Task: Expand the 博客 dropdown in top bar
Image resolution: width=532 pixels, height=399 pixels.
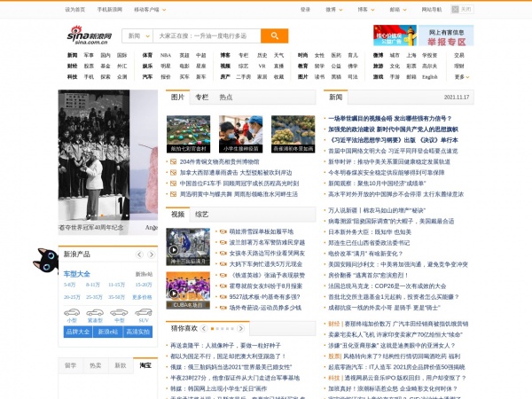Action: (x=365, y=10)
